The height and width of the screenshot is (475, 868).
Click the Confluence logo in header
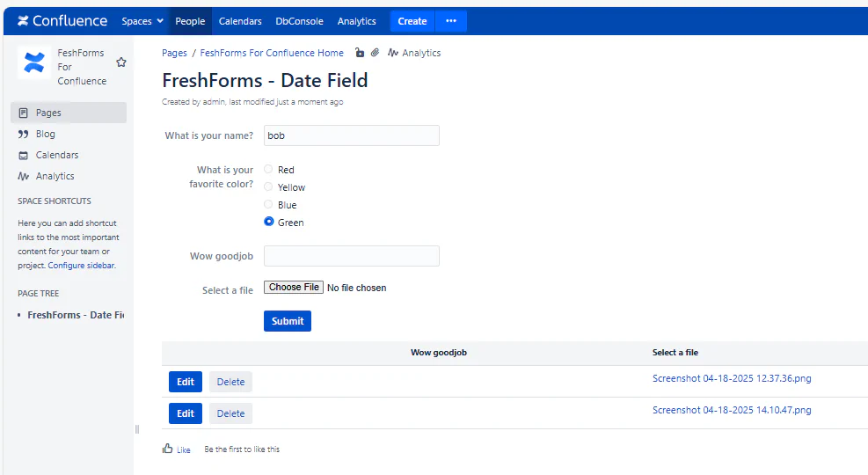pyautogui.click(x=62, y=21)
